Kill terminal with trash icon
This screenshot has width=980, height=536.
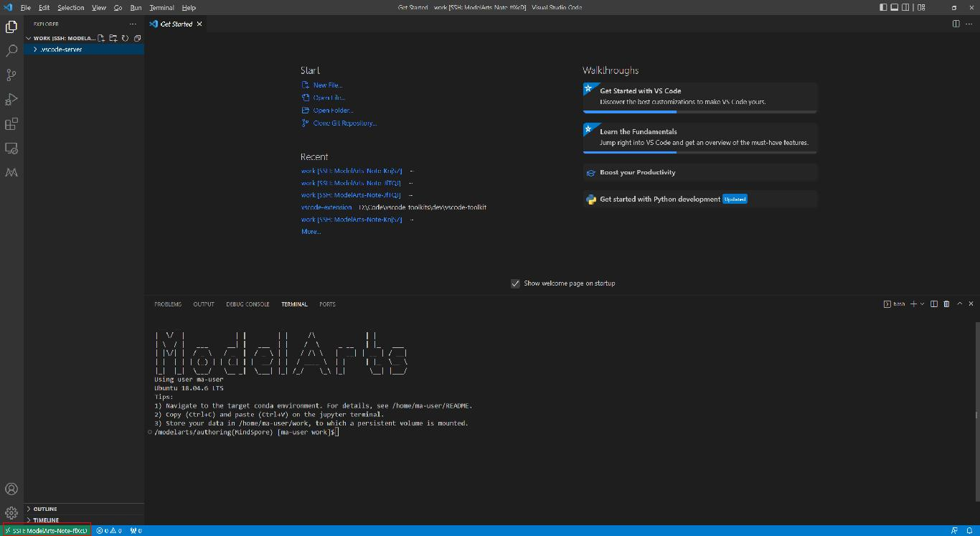pyautogui.click(x=946, y=304)
